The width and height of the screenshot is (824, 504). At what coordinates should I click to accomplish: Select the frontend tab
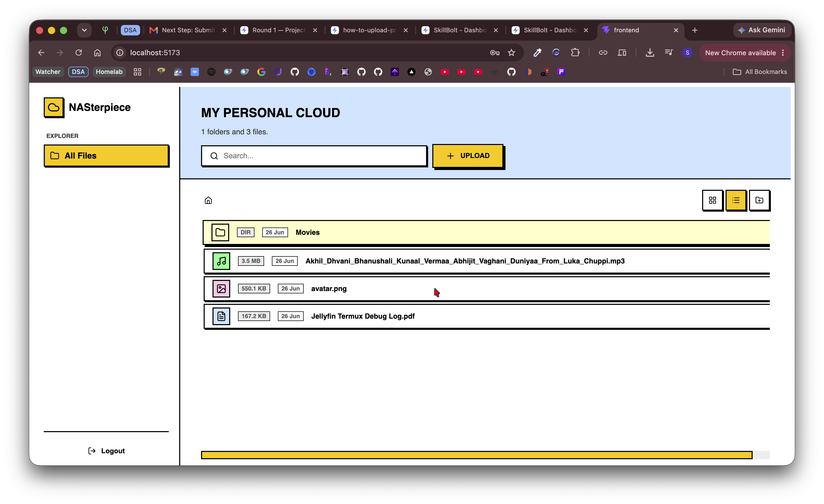pos(640,30)
